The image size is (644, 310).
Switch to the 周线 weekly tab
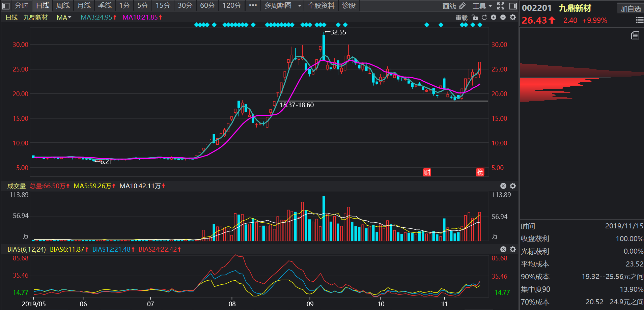pos(63,5)
